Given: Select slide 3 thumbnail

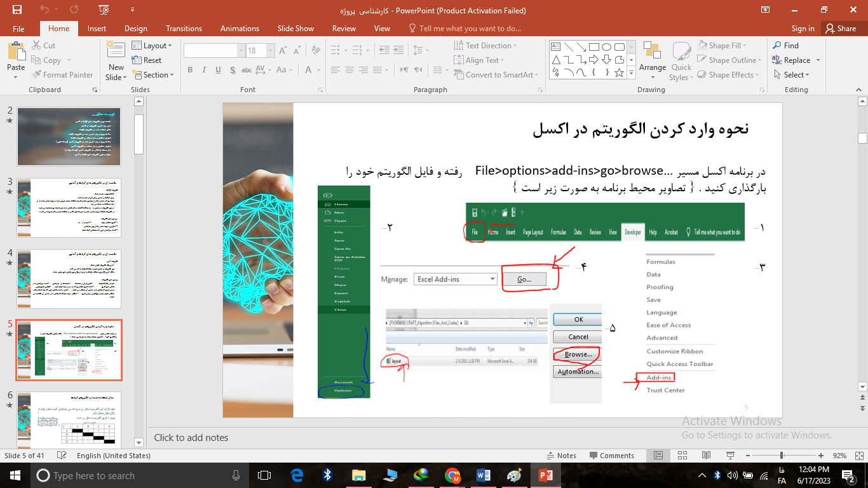Looking at the screenshot, I should pyautogui.click(x=69, y=208).
